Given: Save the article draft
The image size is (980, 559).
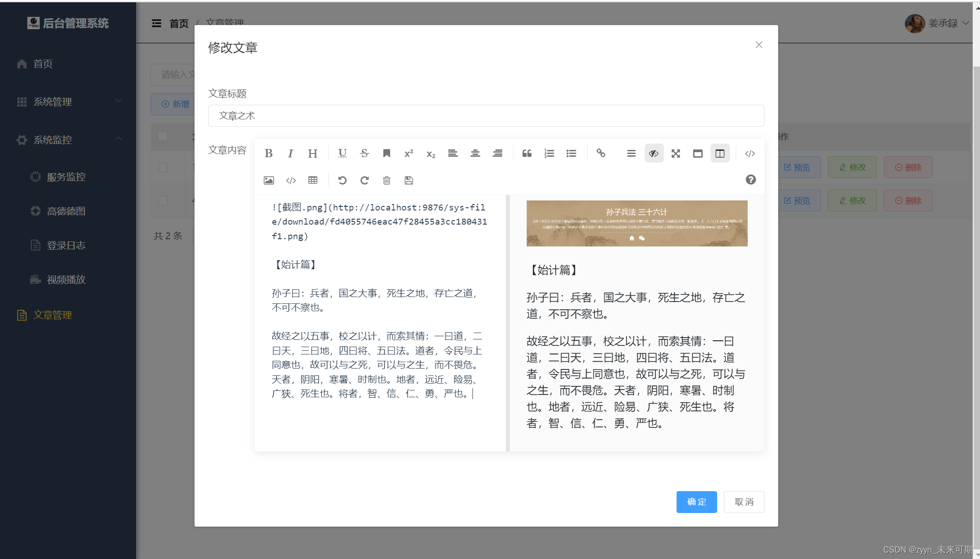Looking at the screenshot, I should pyautogui.click(x=408, y=180).
